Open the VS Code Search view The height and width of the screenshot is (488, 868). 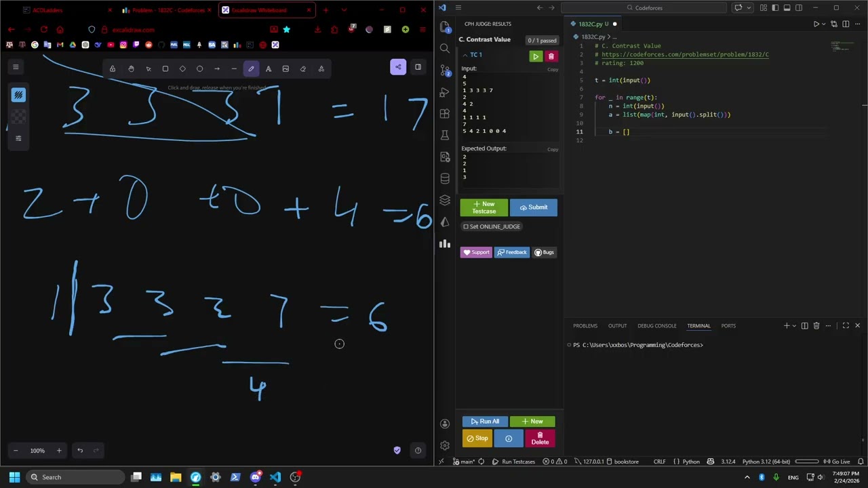pos(445,48)
